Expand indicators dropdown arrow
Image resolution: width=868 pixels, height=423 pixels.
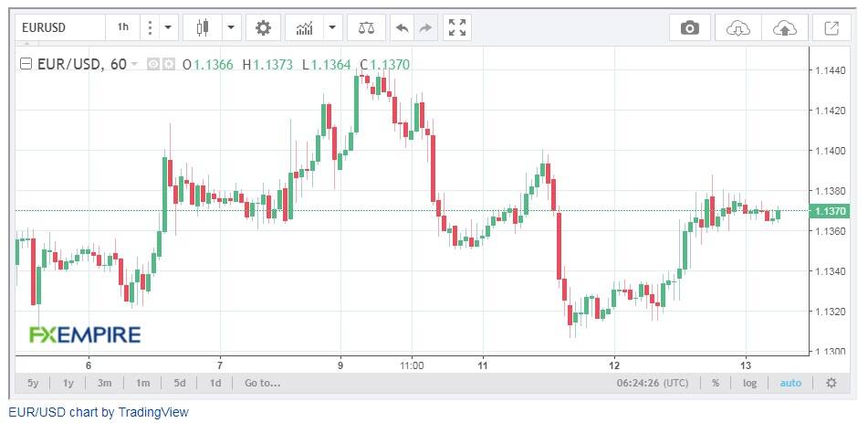tap(333, 27)
